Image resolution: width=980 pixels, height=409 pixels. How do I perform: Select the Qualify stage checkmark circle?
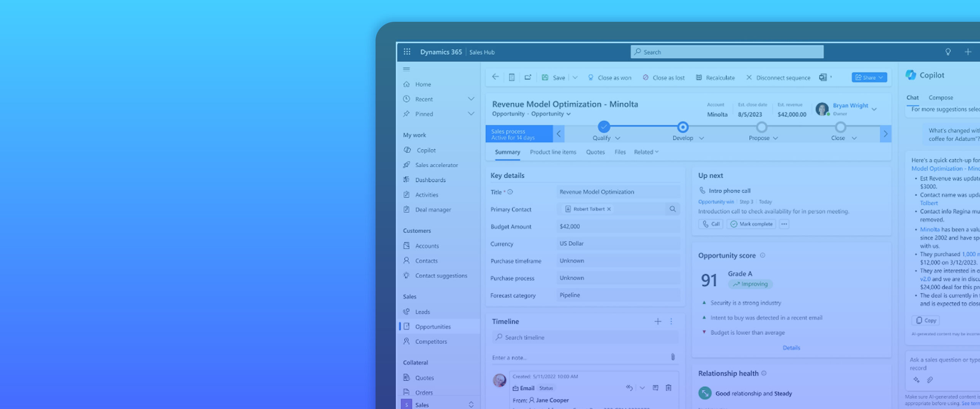pyautogui.click(x=604, y=126)
